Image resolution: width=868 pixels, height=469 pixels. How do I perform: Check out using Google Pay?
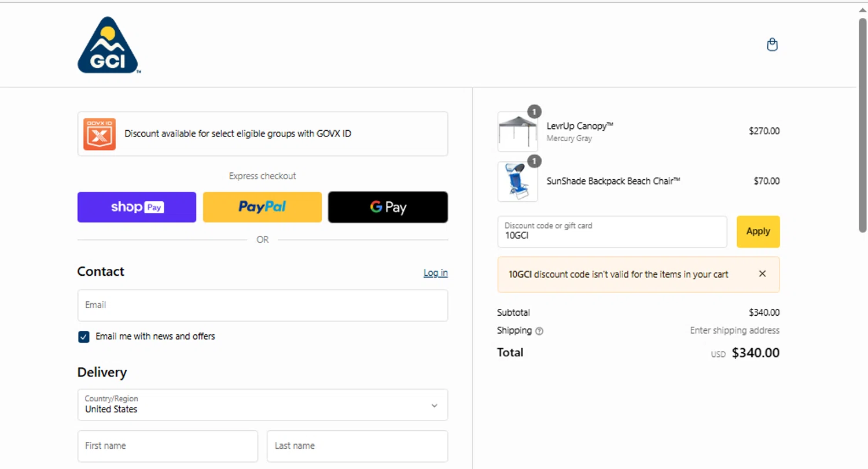[388, 207]
